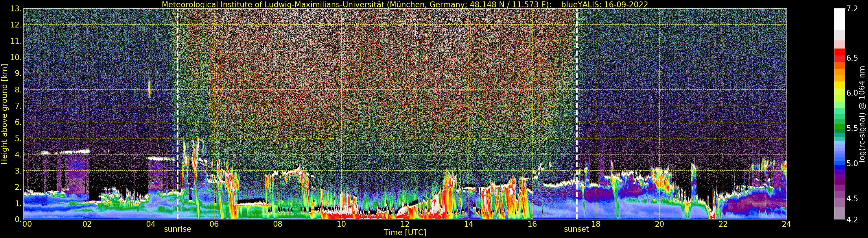Viewport: 868px width, 238px height.
Task: Click the '5.5' colorbar scale value
Action: click(852, 128)
